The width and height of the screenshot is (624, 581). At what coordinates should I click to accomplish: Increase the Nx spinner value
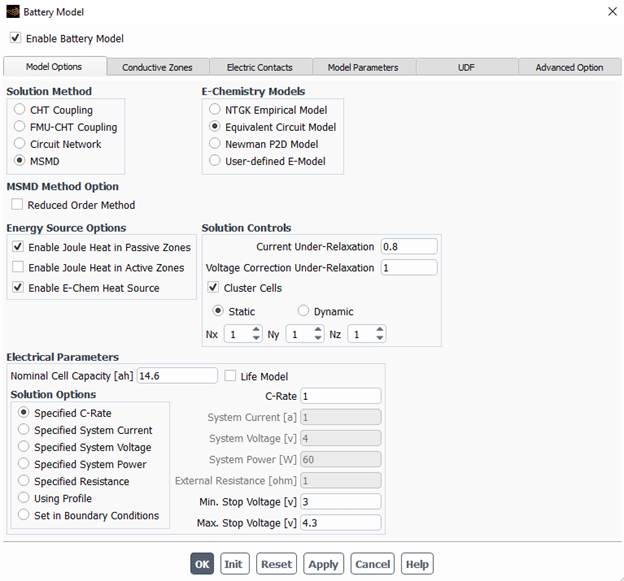[x=257, y=330]
